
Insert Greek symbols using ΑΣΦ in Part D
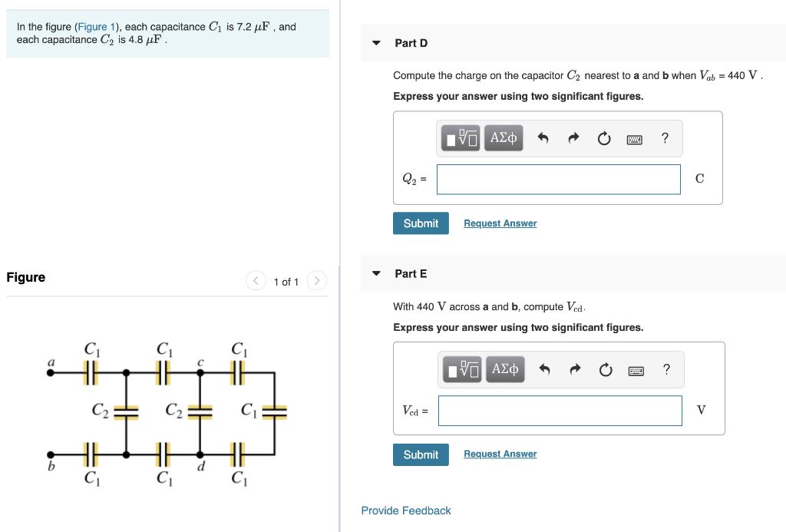coord(503,137)
